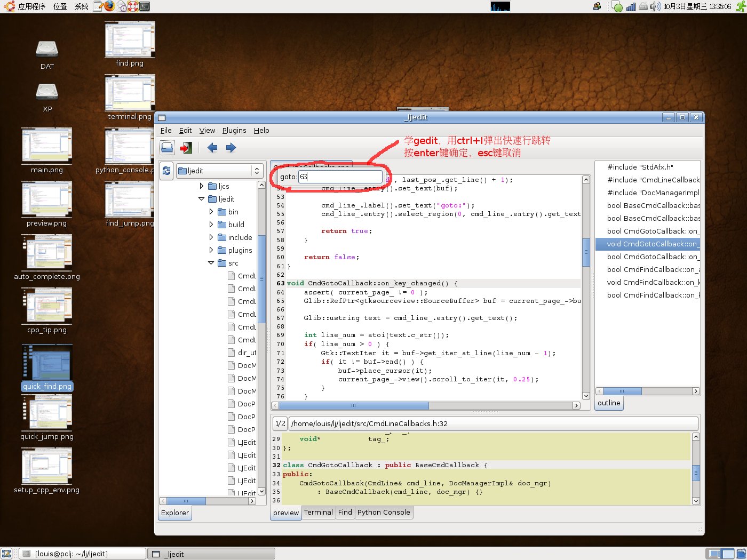Open the mail client icon in top panel
The height and width of the screenshot is (560, 747).
[x=121, y=6]
